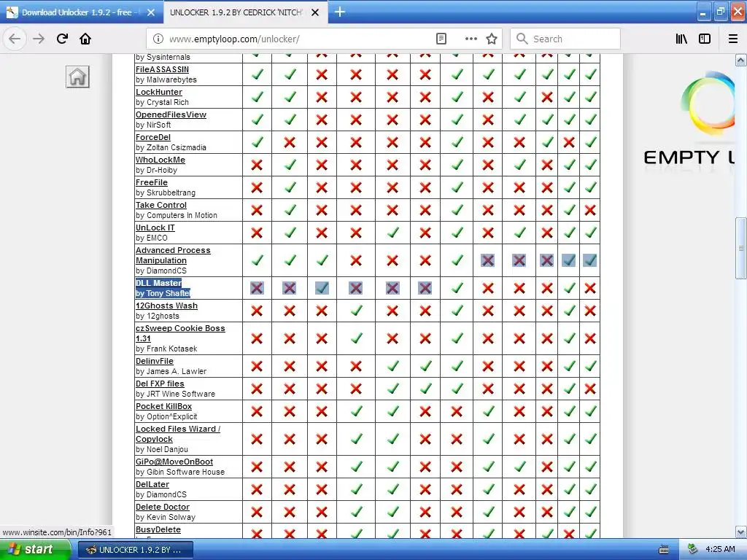Viewport: 747px width, 560px height.
Task: Click the text 'by Computers In Motion'
Action: 177,215
